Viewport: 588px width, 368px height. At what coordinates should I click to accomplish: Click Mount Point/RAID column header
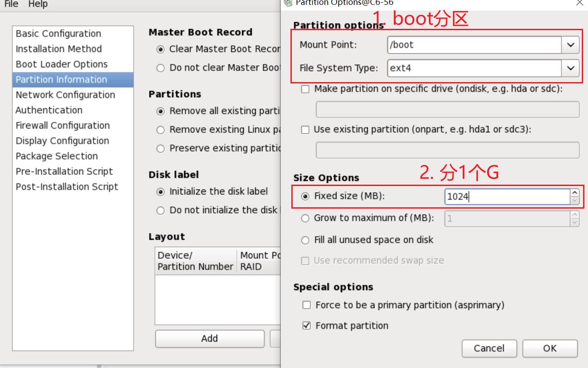point(259,261)
